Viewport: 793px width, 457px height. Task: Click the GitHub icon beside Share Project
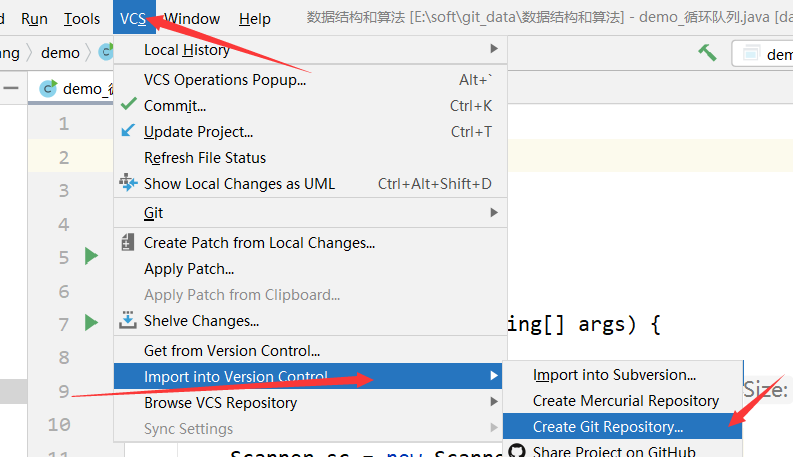[517, 450]
